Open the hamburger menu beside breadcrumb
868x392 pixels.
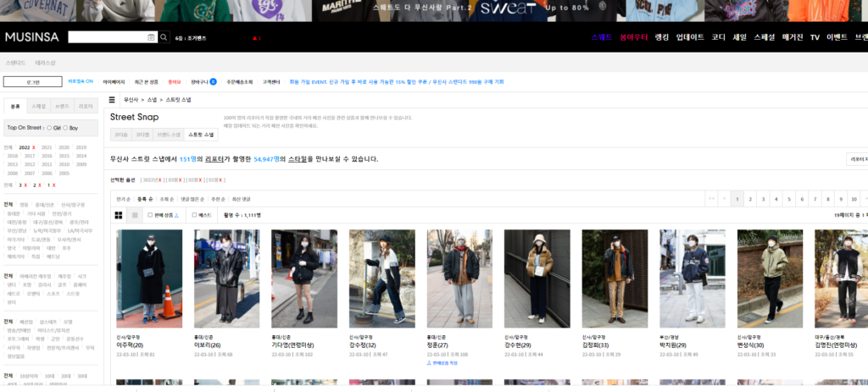[x=112, y=100]
